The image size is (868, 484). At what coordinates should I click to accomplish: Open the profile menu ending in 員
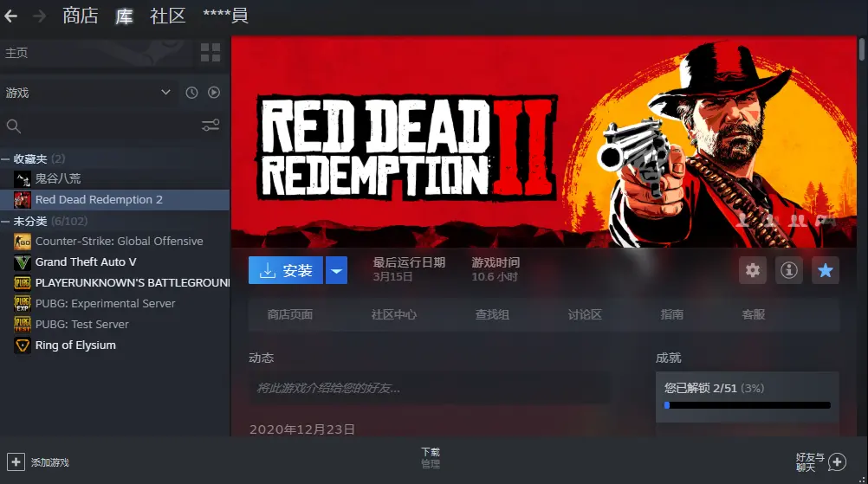click(x=226, y=16)
